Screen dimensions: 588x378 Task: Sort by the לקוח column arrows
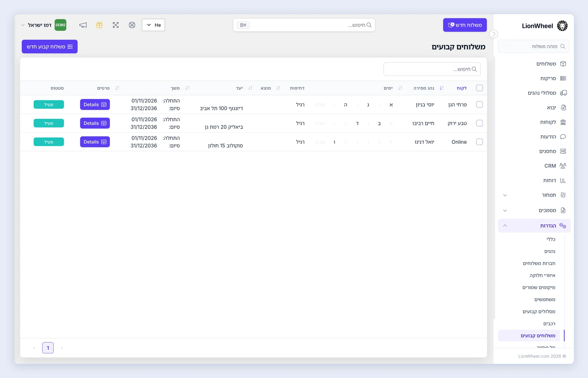point(441,88)
